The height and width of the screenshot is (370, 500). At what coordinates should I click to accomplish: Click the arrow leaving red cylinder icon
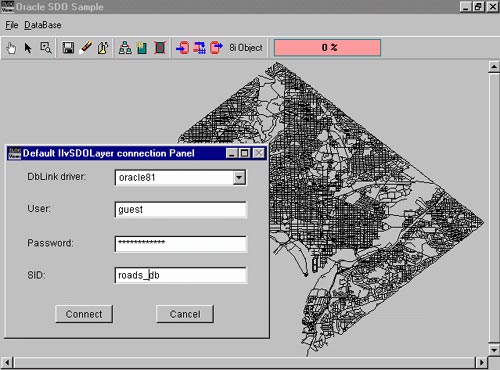pos(216,48)
